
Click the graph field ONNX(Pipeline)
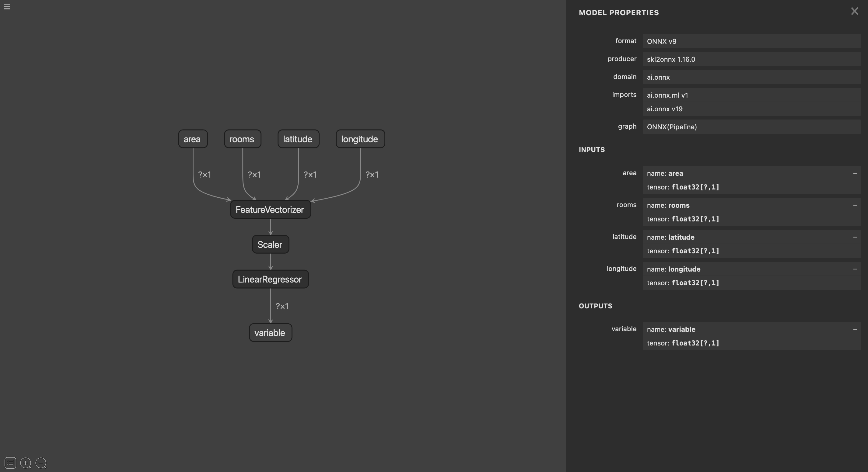[x=751, y=127]
